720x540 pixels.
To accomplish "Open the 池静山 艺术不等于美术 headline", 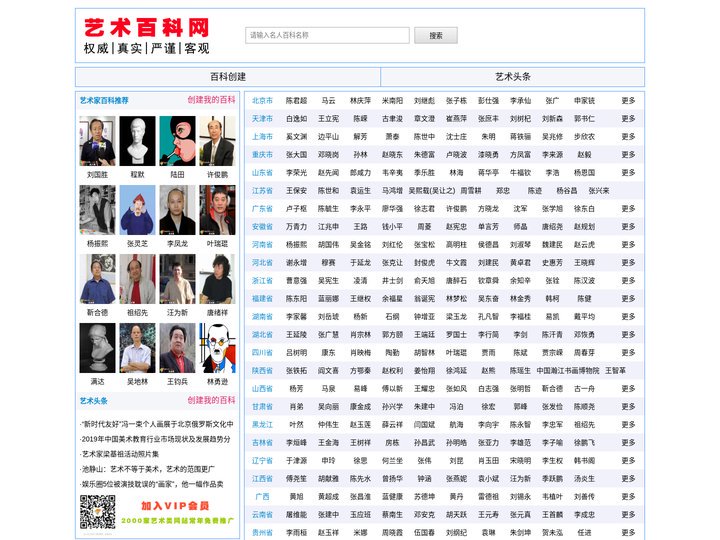I will point(147,469).
